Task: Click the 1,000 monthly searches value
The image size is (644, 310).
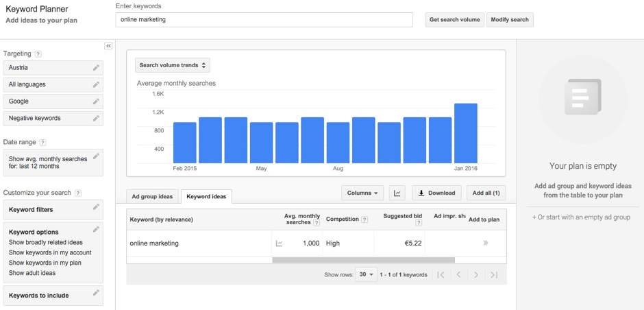Action: (x=311, y=243)
